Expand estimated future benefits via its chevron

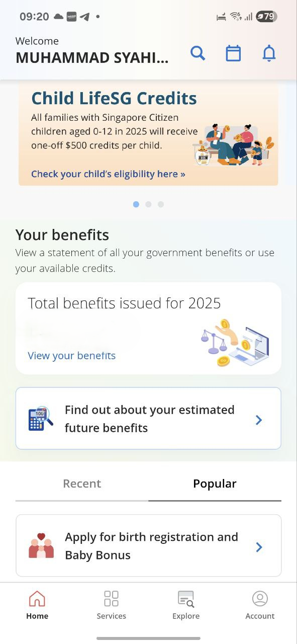(258, 419)
